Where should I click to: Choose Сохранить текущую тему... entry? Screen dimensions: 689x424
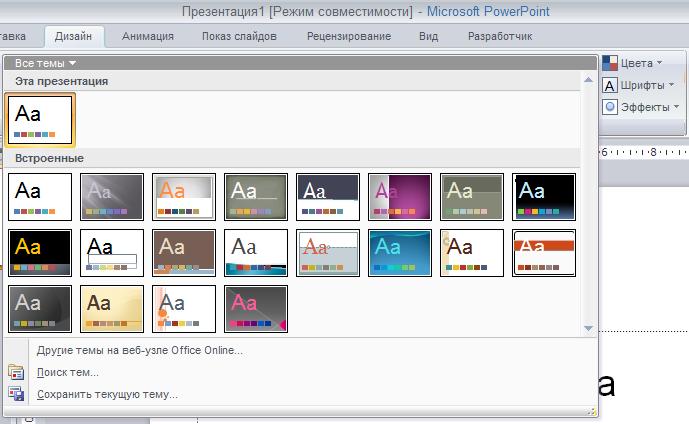click(107, 394)
